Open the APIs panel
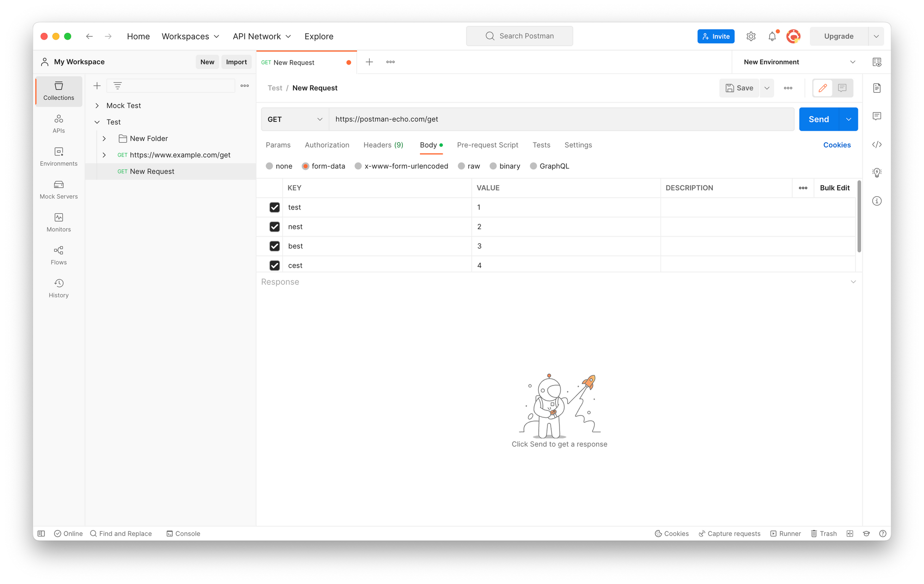The width and height of the screenshot is (924, 584). click(59, 124)
